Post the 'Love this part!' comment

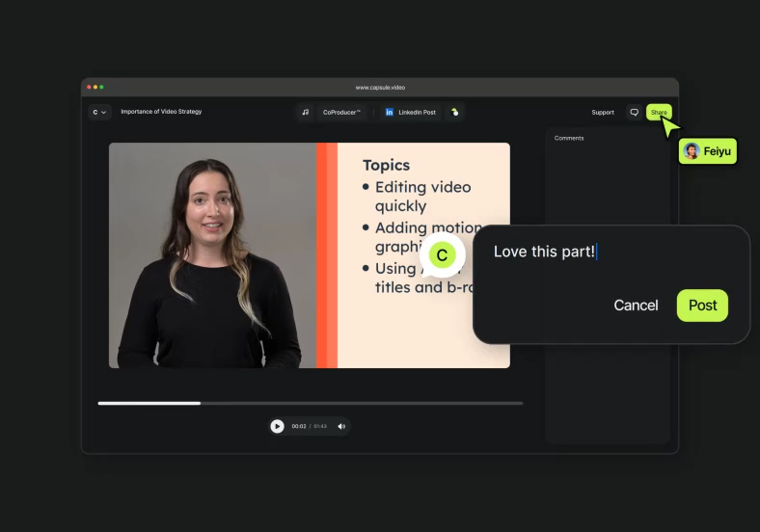click(702, 306)
